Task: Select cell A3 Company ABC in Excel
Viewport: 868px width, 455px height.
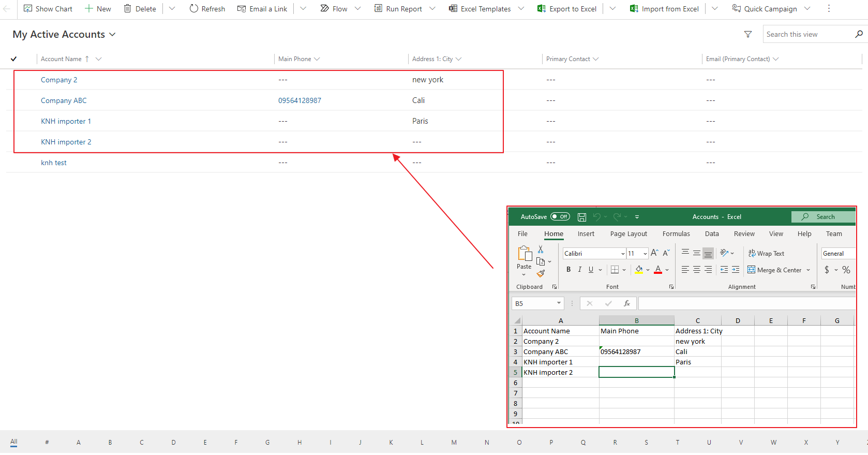Action: point(560,352)
